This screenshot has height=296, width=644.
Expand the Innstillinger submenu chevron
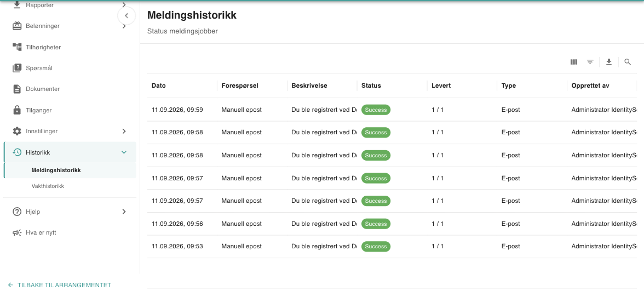coord(124,131)
